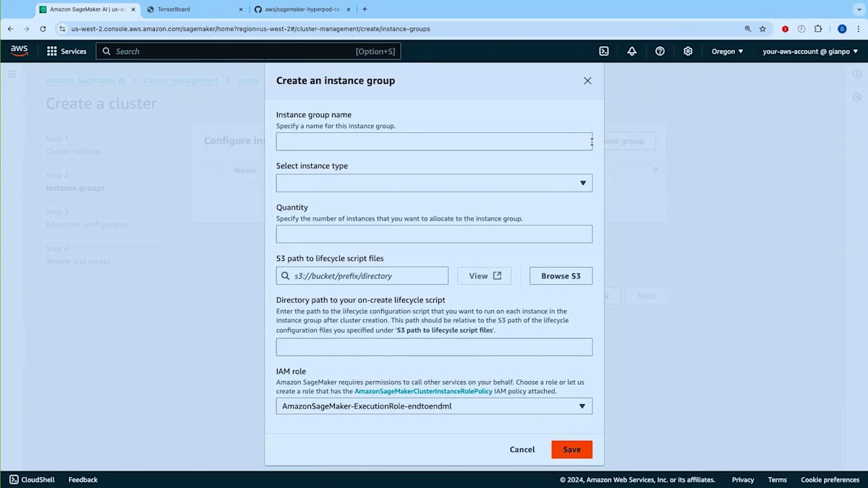Viewport: 868px width, 488px height.
Task: Click the AWS console search box
Action: point(248,51)
